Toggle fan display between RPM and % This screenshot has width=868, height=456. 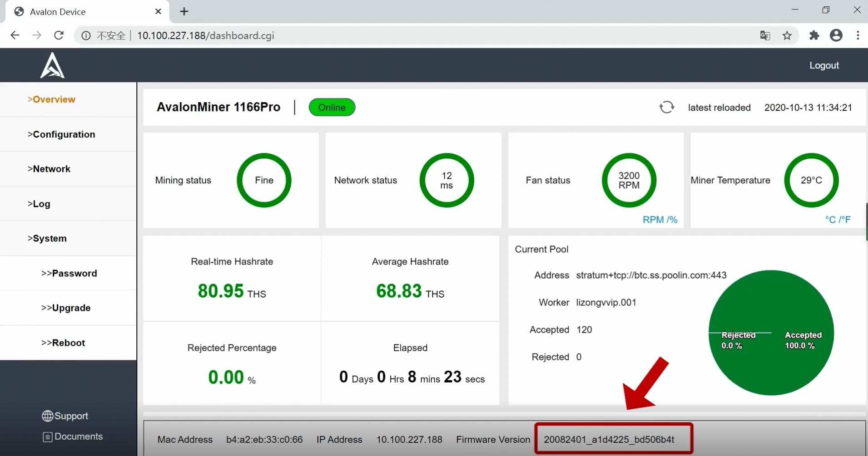[660, 220]
